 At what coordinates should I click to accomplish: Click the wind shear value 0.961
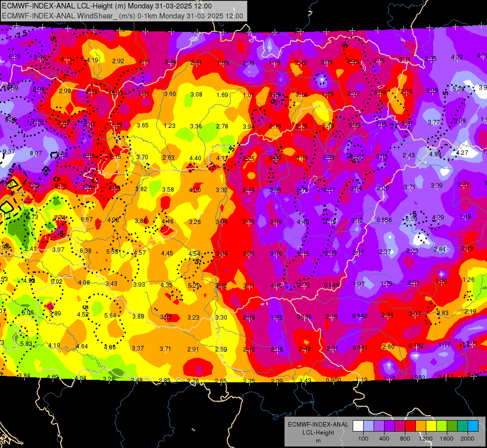pos(360,347)
